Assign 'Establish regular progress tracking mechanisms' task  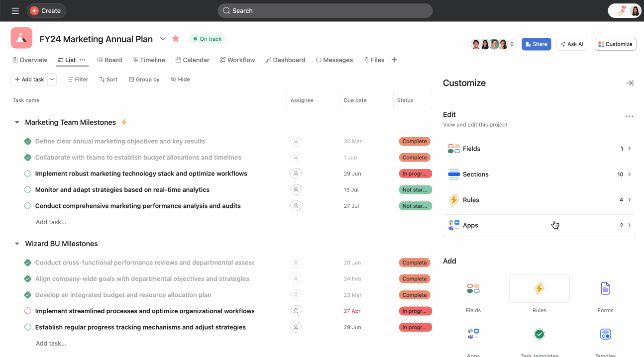coord(296,327)
